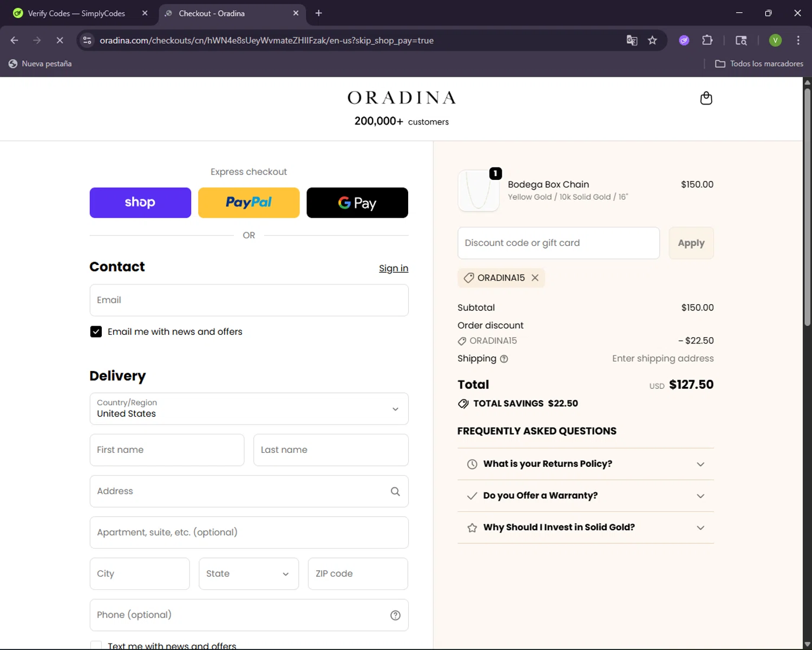Uncheck Email me with news and offers
Screen dimensions: 812x650
pos(96,331)
